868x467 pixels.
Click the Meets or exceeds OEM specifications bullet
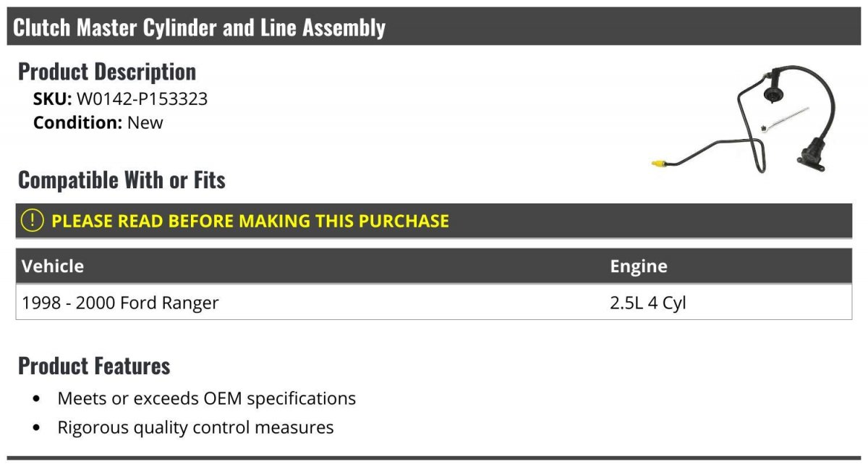pyautogui.click(x=207, y=398)
